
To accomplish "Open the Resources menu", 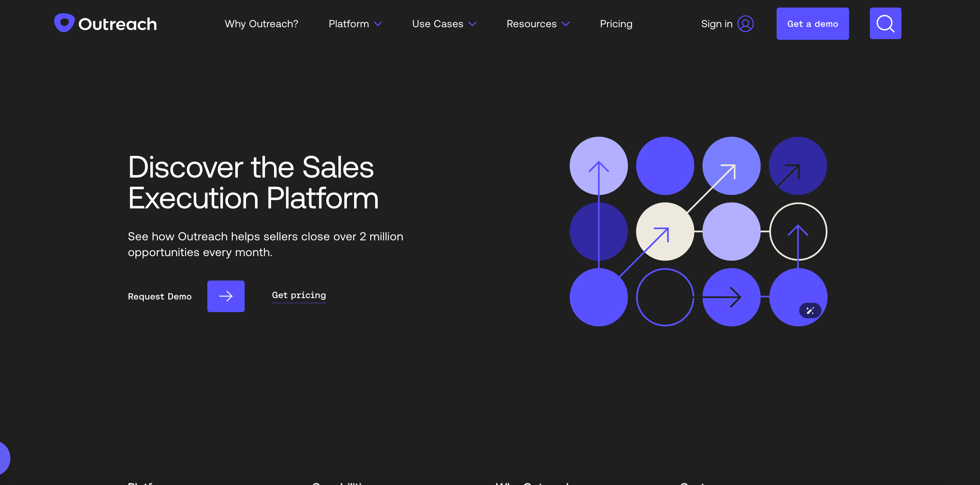I will [x=532, y=24].
